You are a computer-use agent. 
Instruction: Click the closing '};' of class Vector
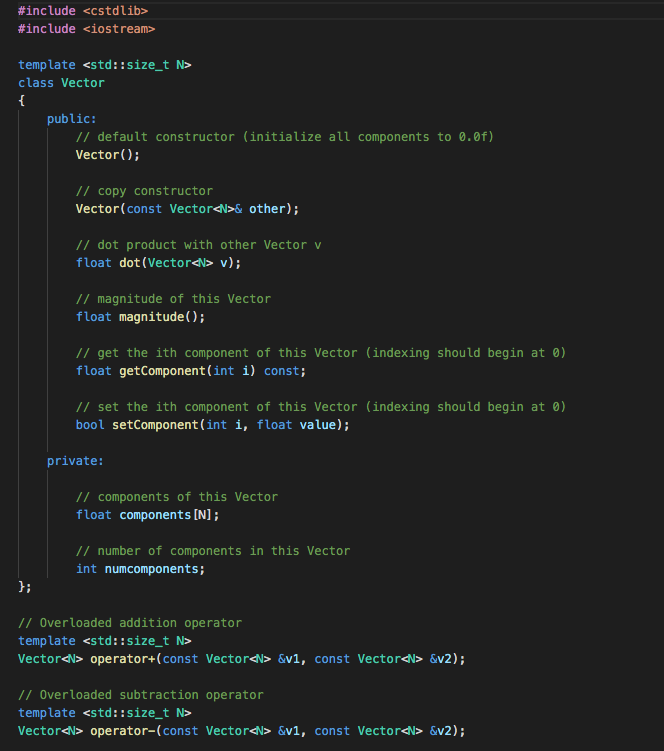pyautogui.click(x=24, y=587)
